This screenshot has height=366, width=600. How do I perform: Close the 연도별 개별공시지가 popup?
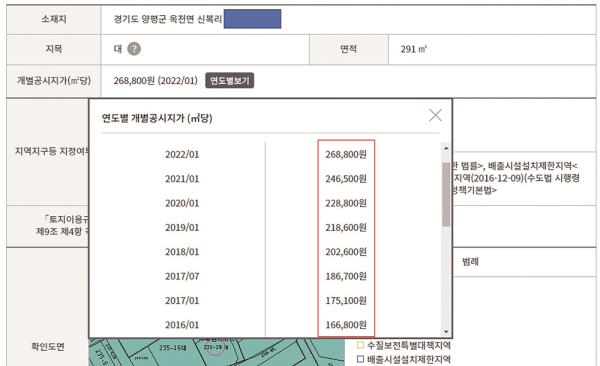(435, 115)
